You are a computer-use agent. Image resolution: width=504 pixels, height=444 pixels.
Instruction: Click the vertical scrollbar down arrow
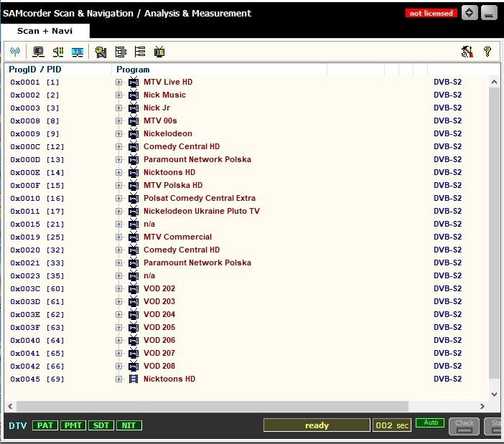(x=495, y=395)
